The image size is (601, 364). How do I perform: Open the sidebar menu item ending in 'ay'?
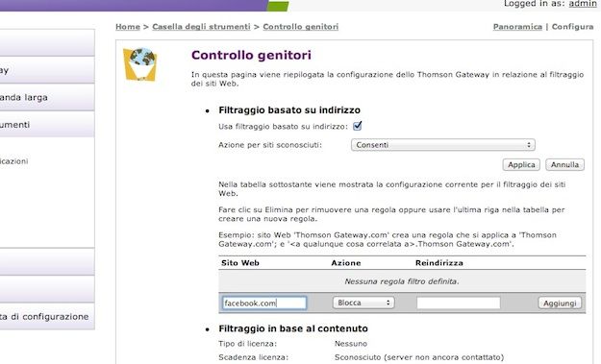point(47,70)
